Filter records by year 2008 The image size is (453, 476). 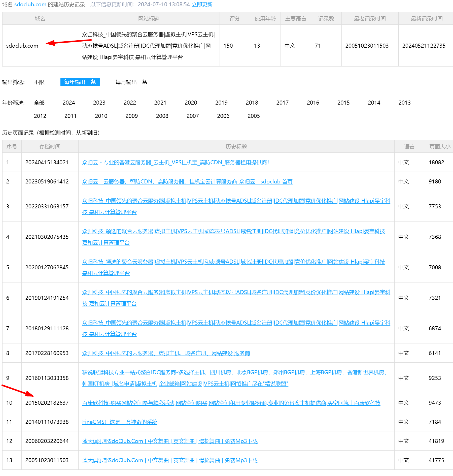click(162, 116)
